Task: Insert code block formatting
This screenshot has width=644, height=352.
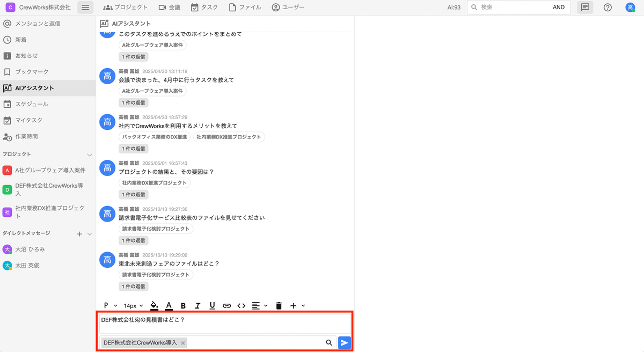Action: point(241,306)
